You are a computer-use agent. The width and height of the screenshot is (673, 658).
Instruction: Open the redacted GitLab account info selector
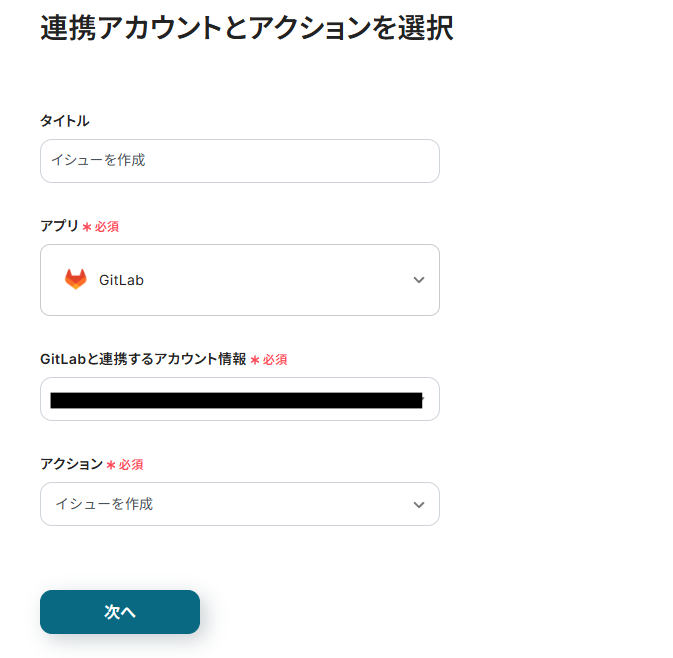pos(235,400)
